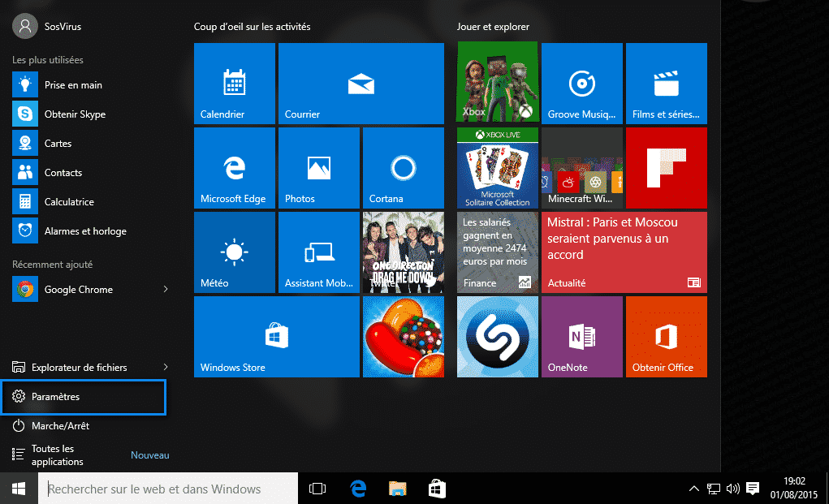Show hidden system tray icons

[693, 489]
